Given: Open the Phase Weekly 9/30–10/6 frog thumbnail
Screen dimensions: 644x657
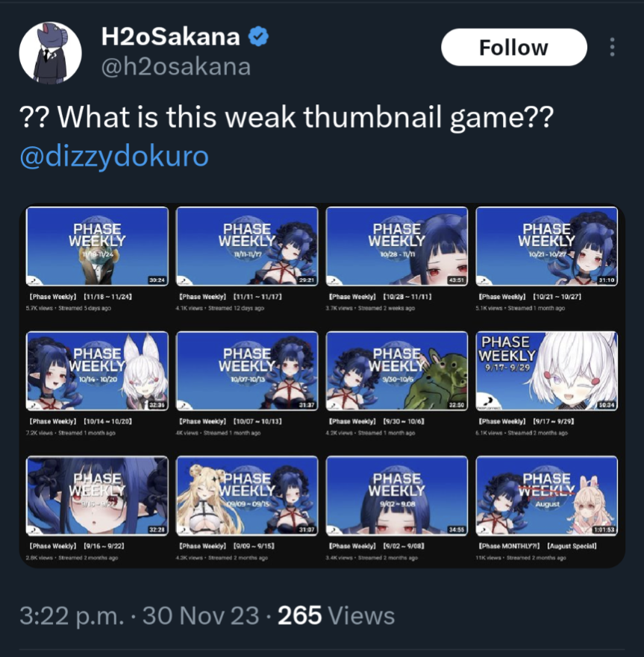Looking at the screenshot, I should 397,371.
